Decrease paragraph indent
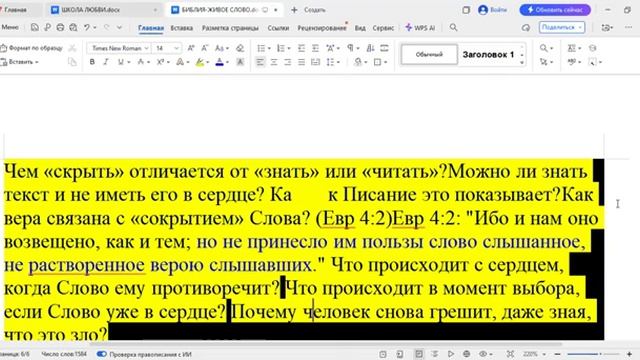Viewport: 640px width, 360px height. pos(301,48)
